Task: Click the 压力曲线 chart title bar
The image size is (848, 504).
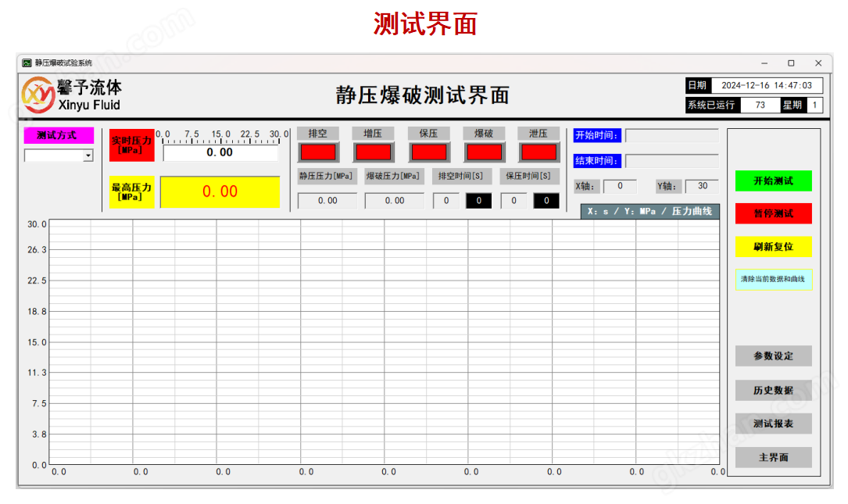Action: (x=650, y=212)
